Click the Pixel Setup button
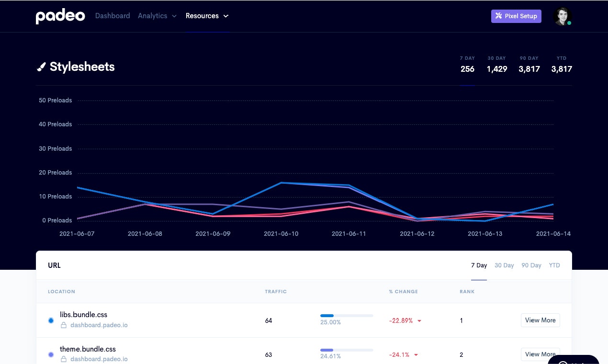 pos(516,16)
